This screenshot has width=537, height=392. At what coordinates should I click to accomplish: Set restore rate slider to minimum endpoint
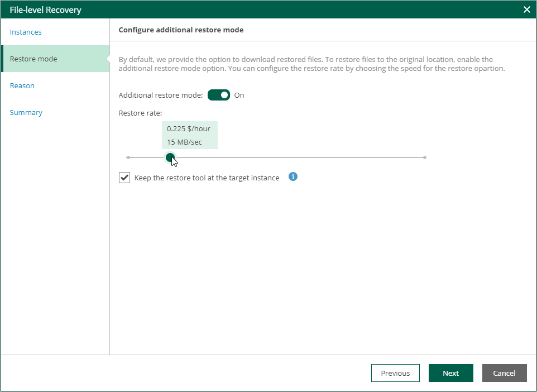tap(128, 157)
